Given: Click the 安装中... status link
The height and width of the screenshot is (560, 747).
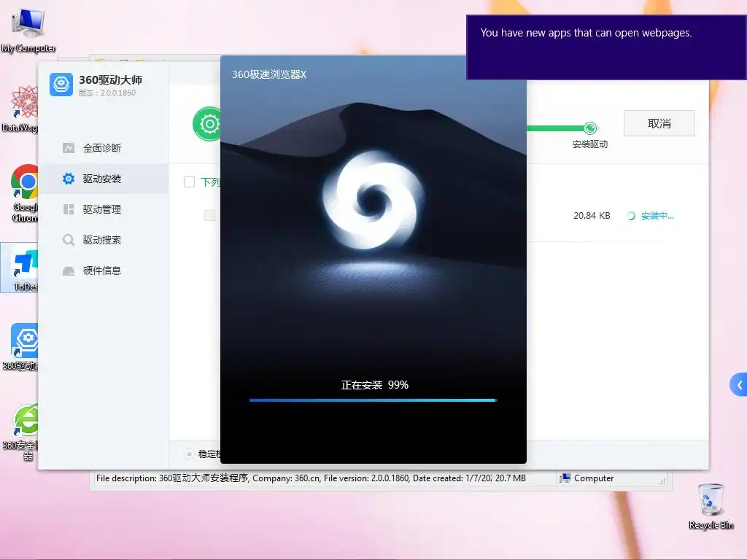Looking at the screenshot, I should (x=657, y=216).
